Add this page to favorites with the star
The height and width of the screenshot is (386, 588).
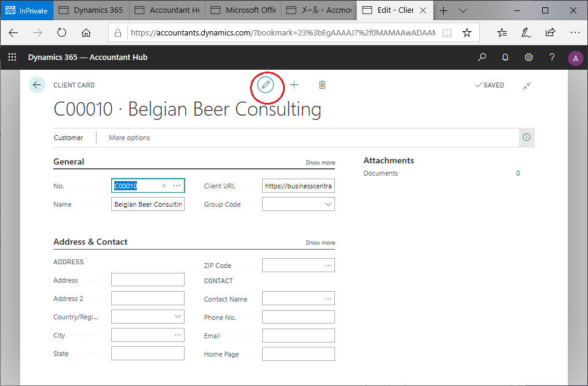[467, 33]
